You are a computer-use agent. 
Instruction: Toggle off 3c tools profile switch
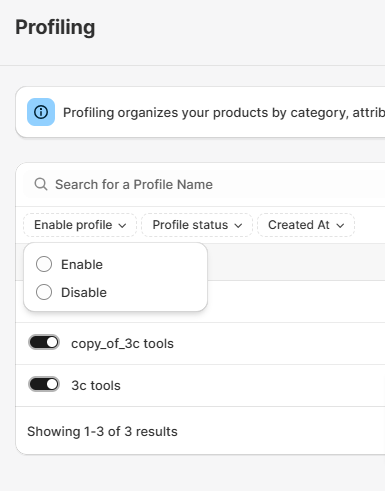(x=44, y=384)
